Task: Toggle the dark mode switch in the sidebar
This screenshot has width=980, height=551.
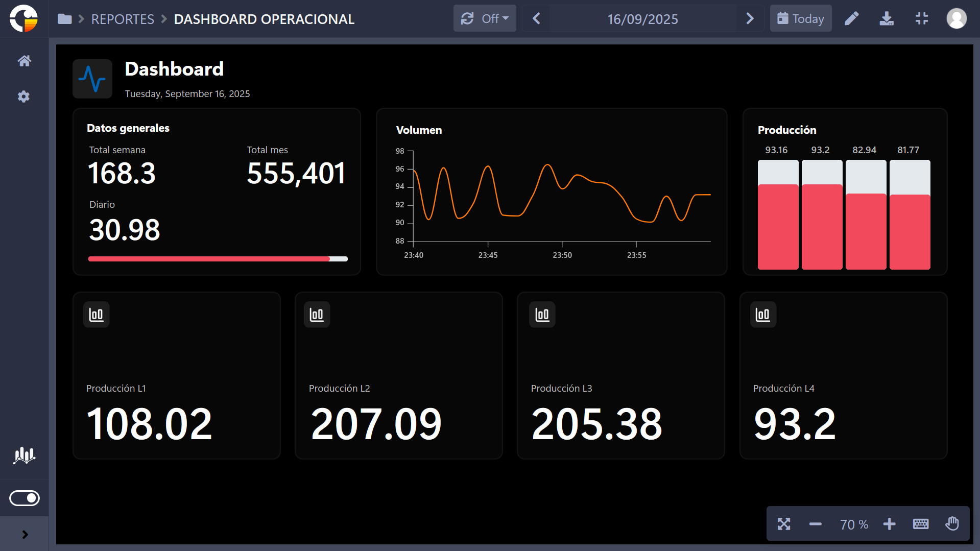Action: [24, 498]
